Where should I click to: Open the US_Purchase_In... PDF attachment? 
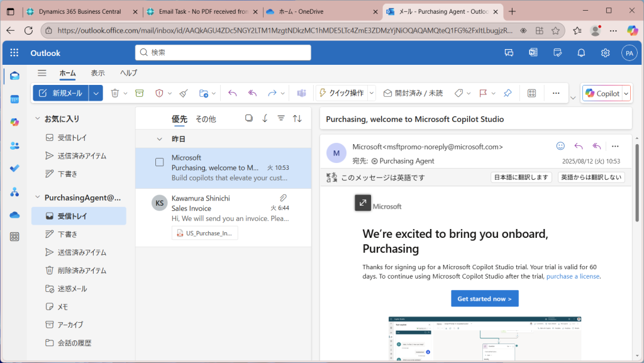tap(204, 233)
